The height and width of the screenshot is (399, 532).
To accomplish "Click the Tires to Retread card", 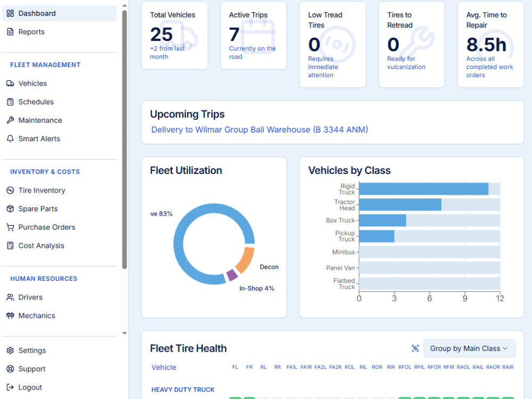I will coord(412,45).
